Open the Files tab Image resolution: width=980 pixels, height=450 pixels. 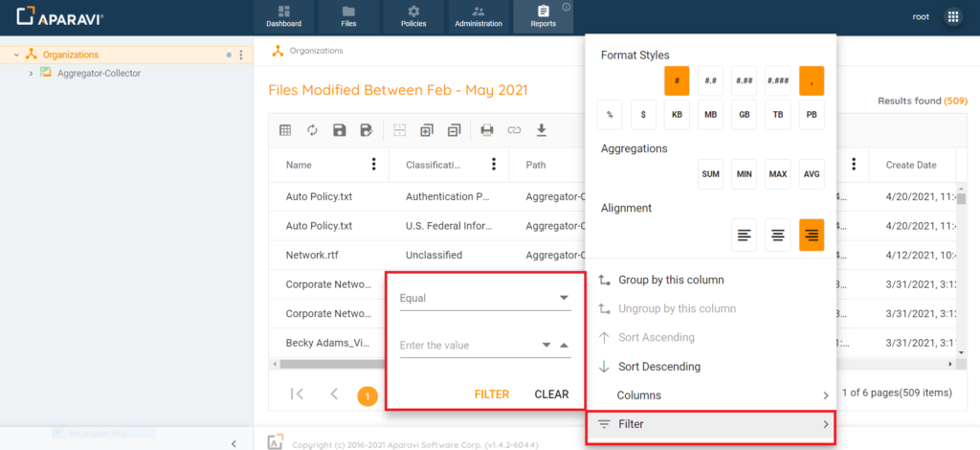[348, 17]
